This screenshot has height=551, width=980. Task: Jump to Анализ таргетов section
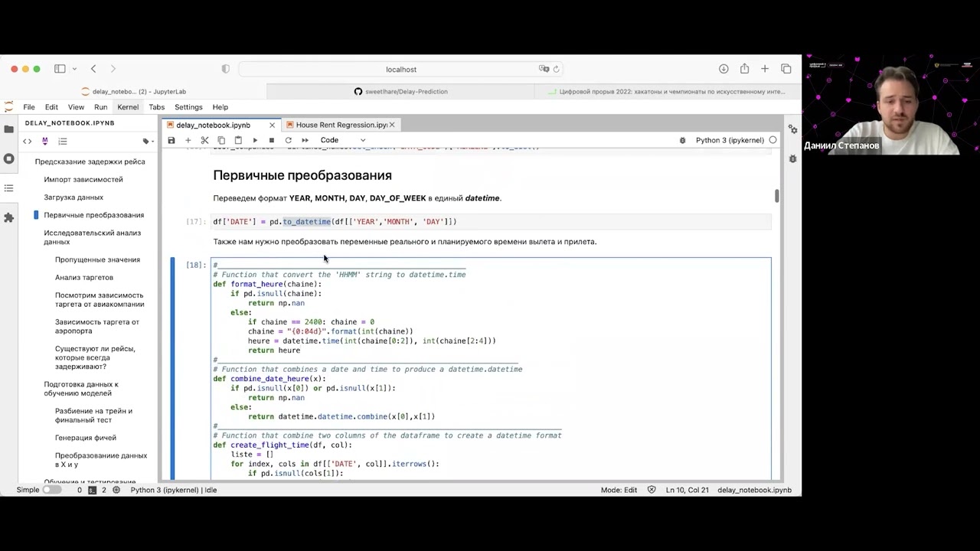click(83, 277)
